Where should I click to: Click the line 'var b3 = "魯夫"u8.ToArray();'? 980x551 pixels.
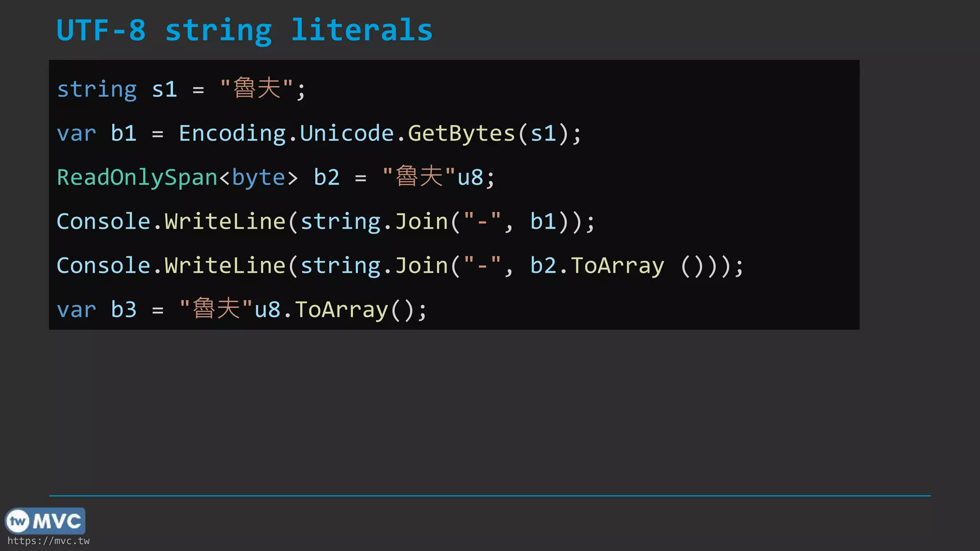click(242, 309)
